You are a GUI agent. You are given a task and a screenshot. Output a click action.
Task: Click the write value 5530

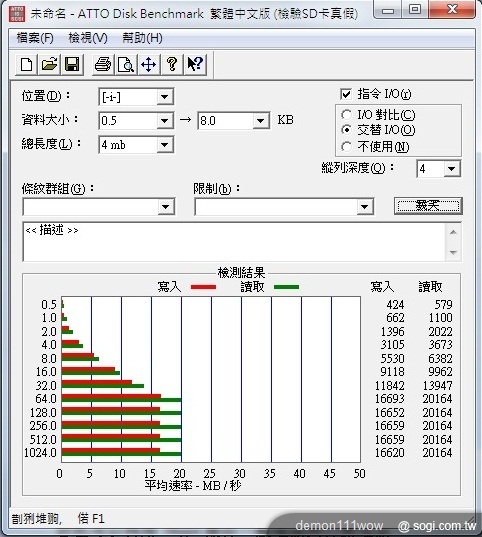point(393,359)
